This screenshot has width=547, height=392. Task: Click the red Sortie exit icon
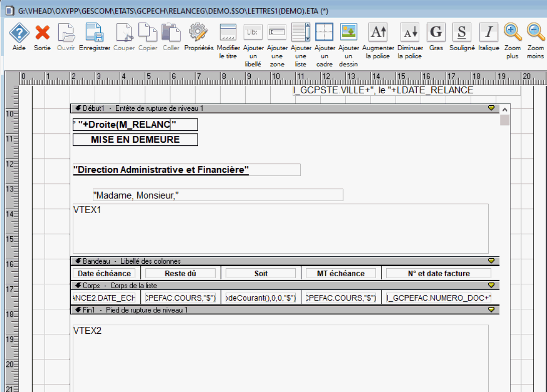(42, 33)
